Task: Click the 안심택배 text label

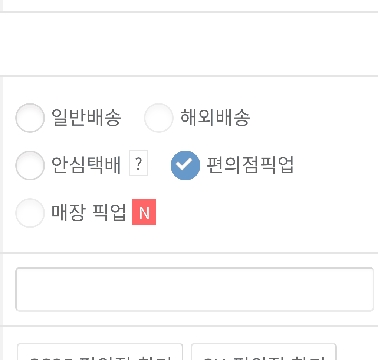Action: (86, 165)
